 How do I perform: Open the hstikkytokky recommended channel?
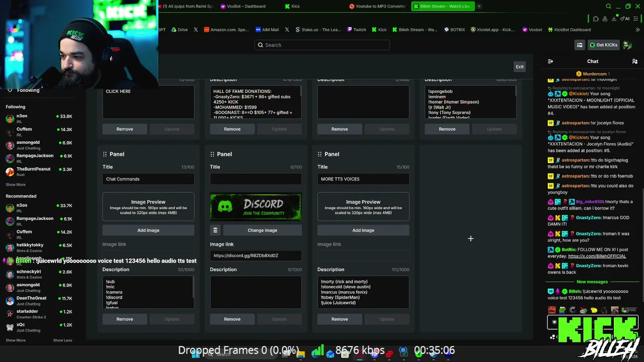coord(38,247)
